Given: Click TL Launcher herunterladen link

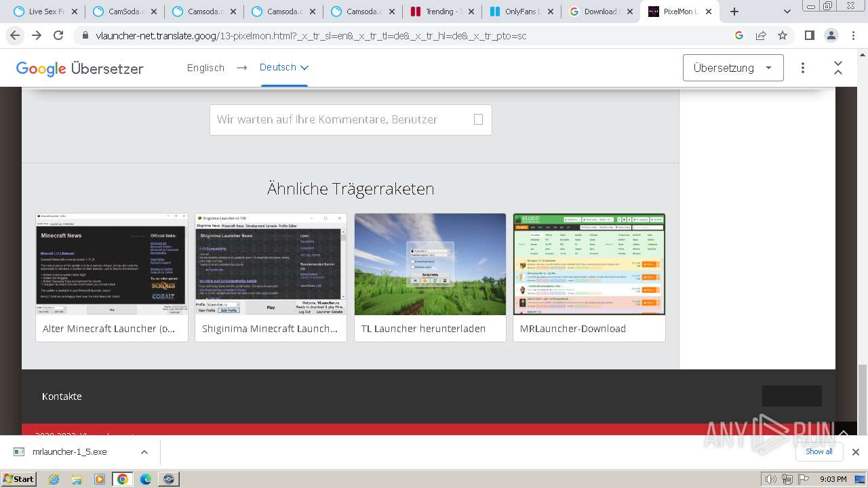Looking at the screenshot, I should (x=423, y=329).
